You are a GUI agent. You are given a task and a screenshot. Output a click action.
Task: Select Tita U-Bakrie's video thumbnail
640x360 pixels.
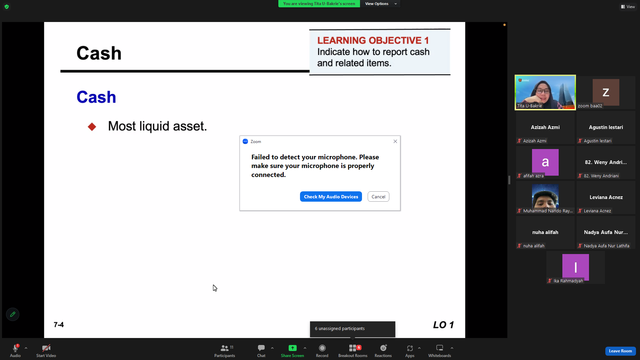[x=545, y=92]
